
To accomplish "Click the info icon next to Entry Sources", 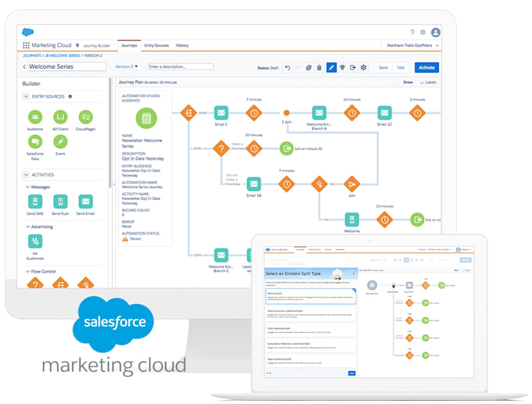I will pyautogui.click(x=70, y=97).
